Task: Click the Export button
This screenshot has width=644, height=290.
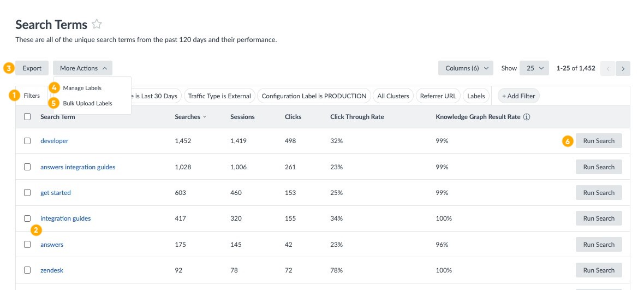Action: (x=32, y=68)
